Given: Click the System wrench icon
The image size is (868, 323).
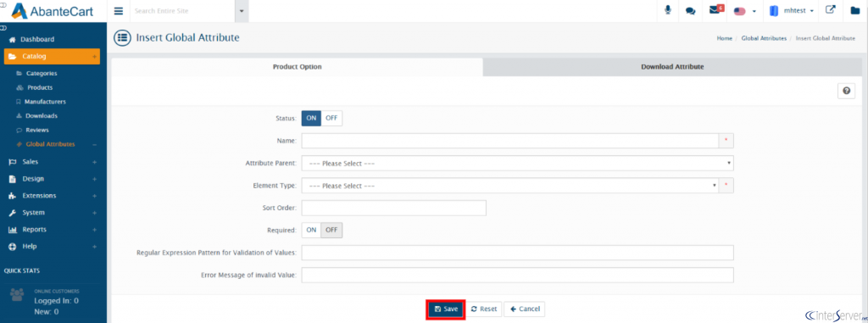Looking at the screenshot, I should point(12,213).
